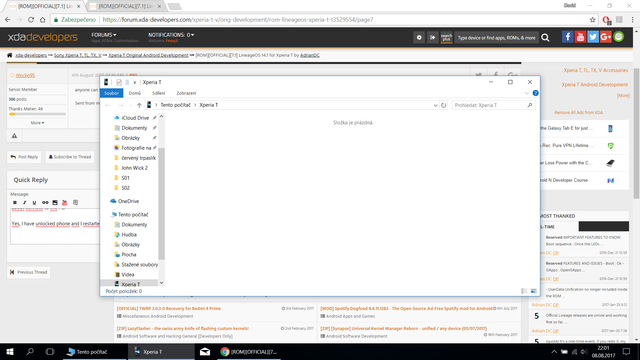Image resolution: width=640 pixels, height=360 pixels.
Task: Open the Google Plus icon in XDA header
Action: [606, 37]
